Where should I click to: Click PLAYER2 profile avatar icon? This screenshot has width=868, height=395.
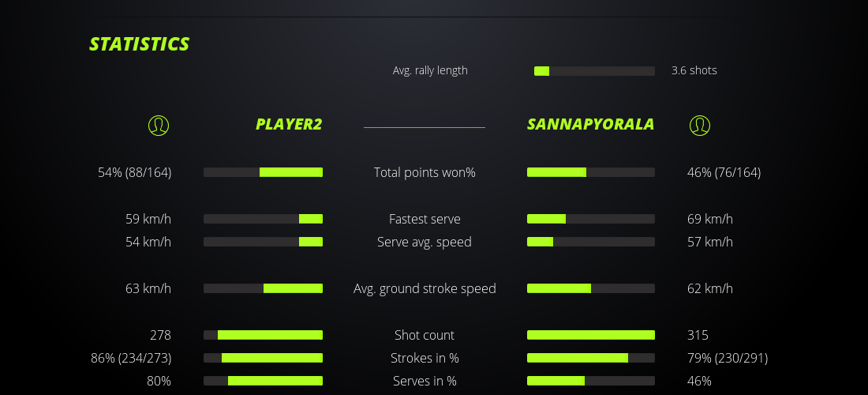(159, 125)
